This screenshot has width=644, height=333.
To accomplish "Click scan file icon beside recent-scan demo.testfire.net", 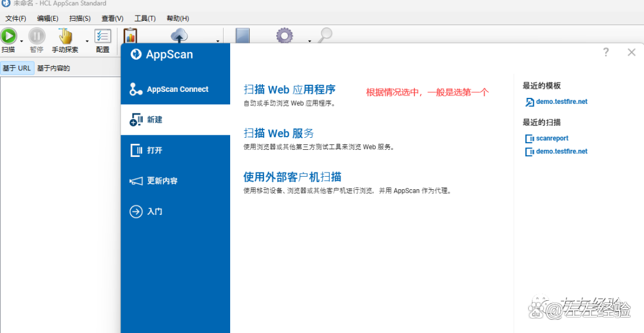I will click(530, 152).
